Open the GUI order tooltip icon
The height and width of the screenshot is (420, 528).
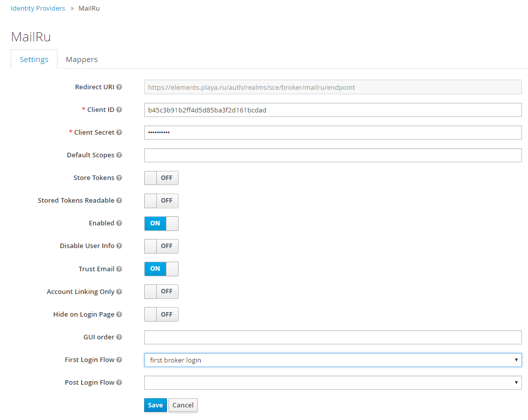pyautogui.click(x=119, y=337)
